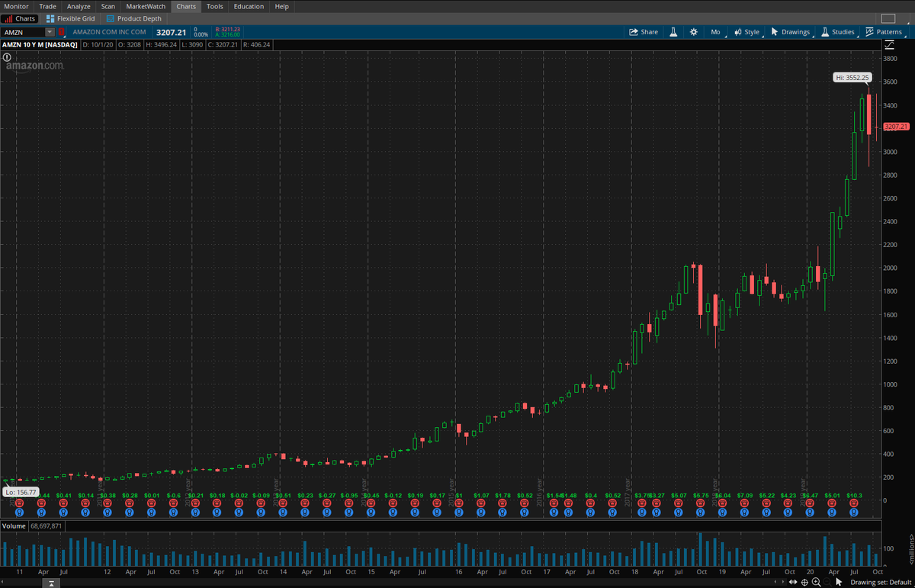Select the pointer cursor tool at bottom

(839, 582)
